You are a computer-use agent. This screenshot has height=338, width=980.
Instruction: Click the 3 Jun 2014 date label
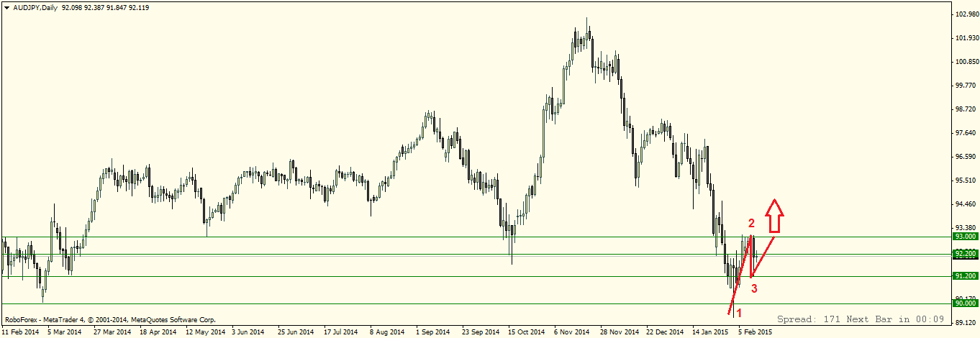click(x=249, y=332)
